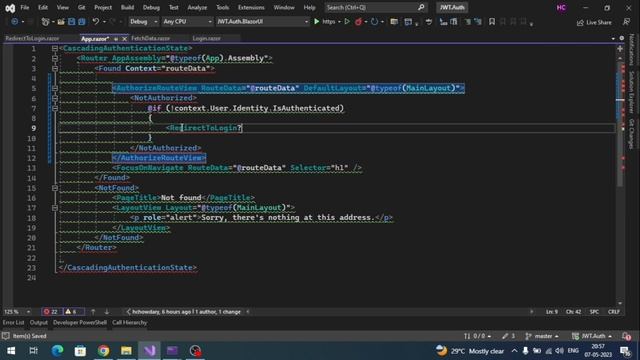The image size is (640, 360).
Task: Collapse the LayoutView block on line 17
Action: click(55, 208)
